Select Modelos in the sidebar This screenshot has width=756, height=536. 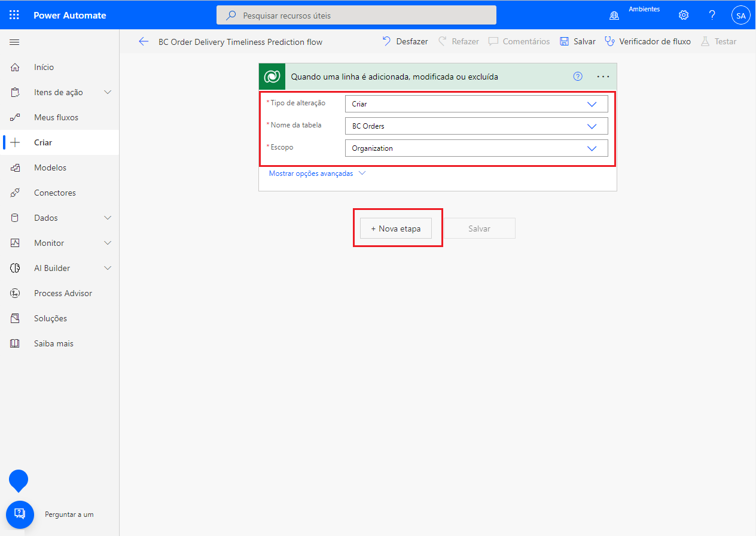tap(50, 167)
